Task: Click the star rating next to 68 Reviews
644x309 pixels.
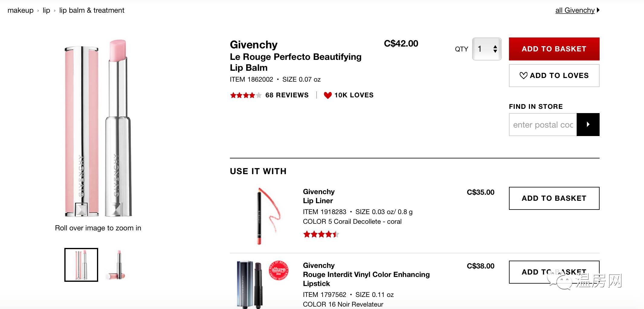Action: [246, 95]
